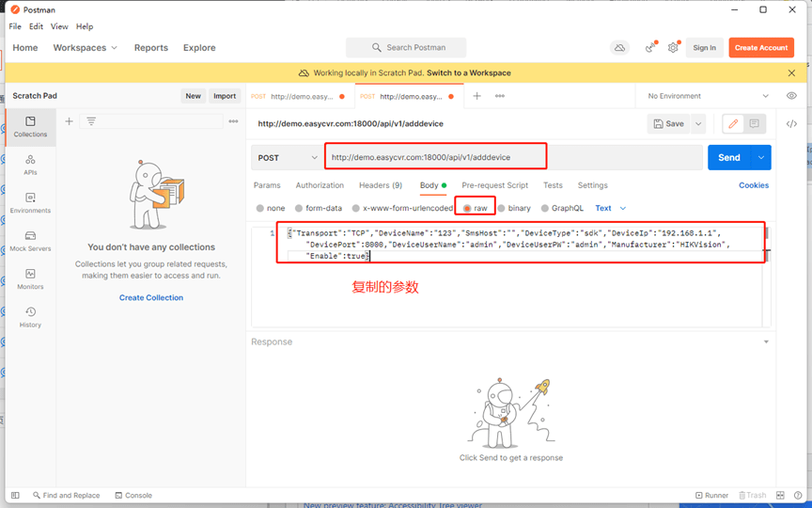Click the plus icon to open new tab
The width and height of the screenshot is (812, 508).
tap(476, 96)
